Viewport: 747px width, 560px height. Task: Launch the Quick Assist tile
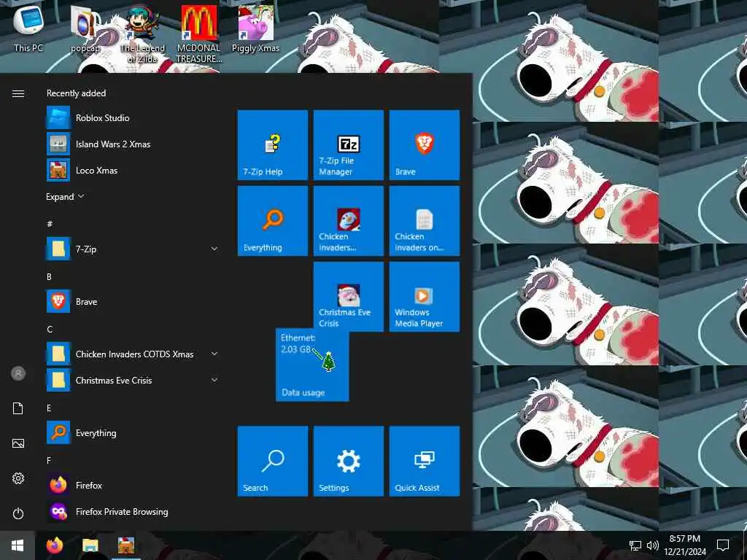424,461
